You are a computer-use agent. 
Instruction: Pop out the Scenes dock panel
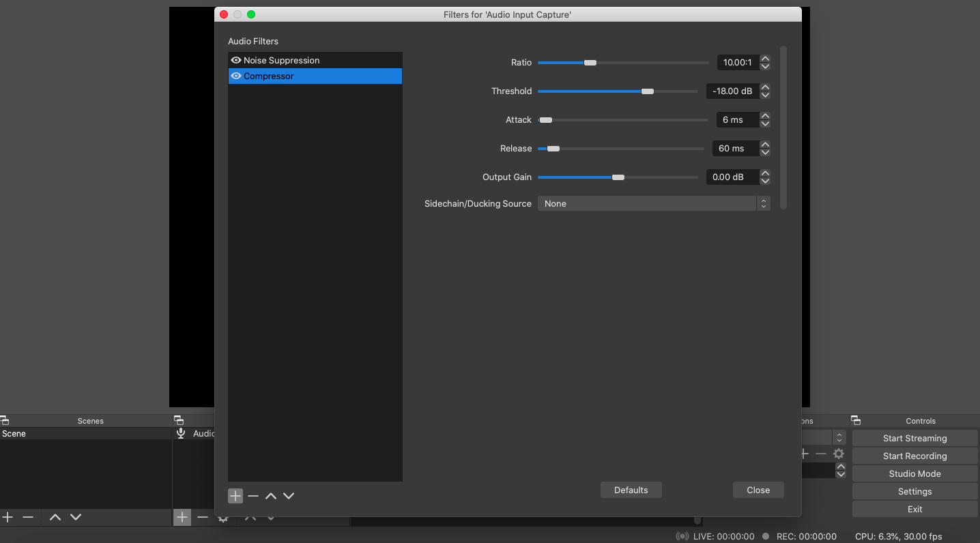[x=5, y=421]
